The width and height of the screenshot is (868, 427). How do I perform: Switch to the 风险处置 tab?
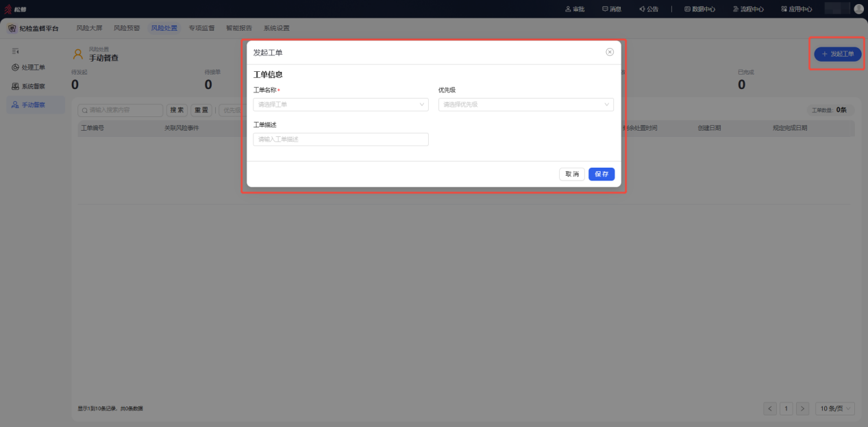coord(164,28)
